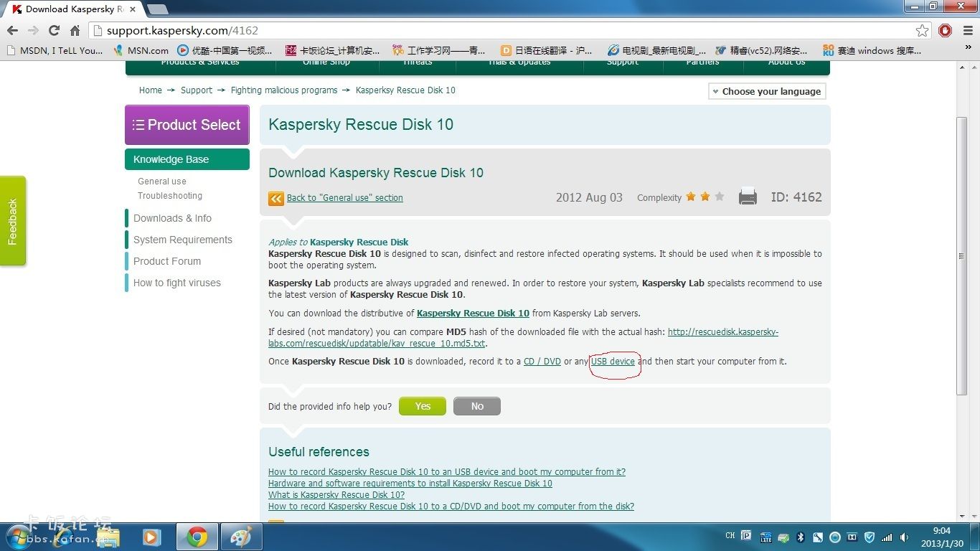Image resolution: width=980 pixels, height=551 pixels.
Task: Click the Kaspersky Rescue Disk 10 download link
Action: (473, 314)
